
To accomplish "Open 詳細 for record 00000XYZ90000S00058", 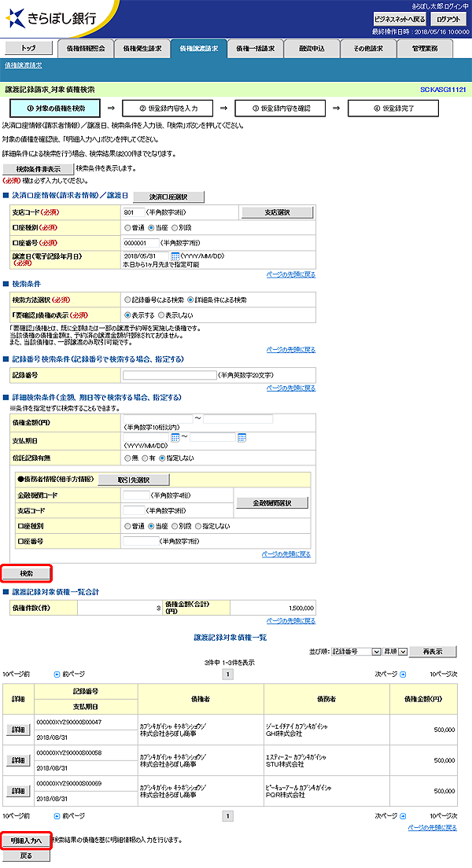I will pos(18,760).
